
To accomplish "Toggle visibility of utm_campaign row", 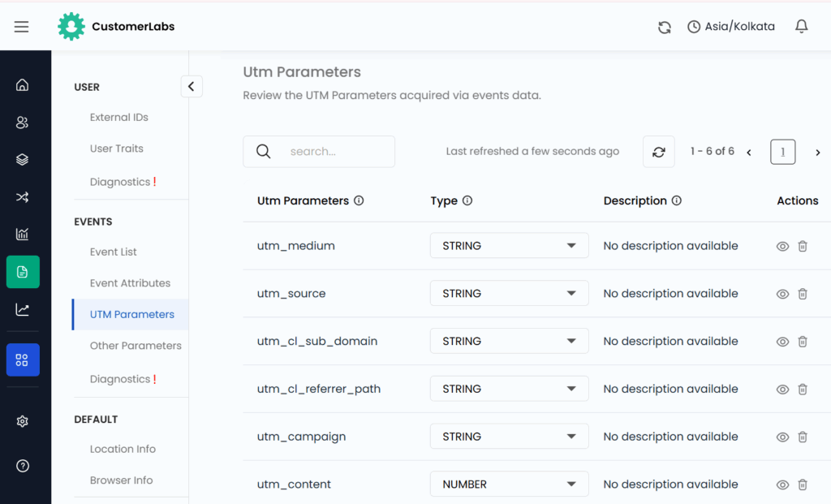I will [x=781, y=436].
